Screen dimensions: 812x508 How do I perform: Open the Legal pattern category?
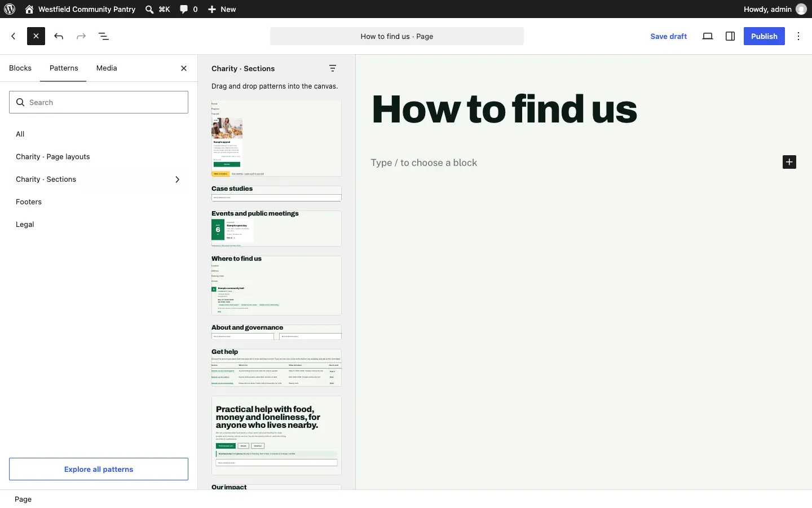(99, 225)
